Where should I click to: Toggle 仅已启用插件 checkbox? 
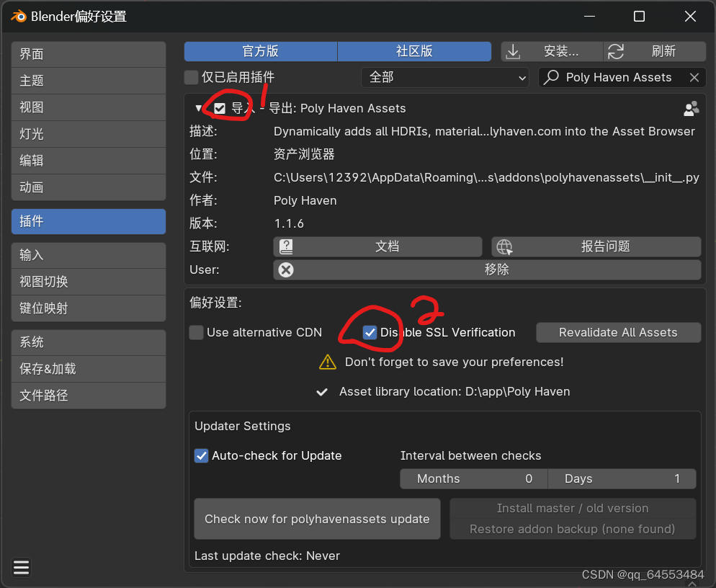[191, 77]
